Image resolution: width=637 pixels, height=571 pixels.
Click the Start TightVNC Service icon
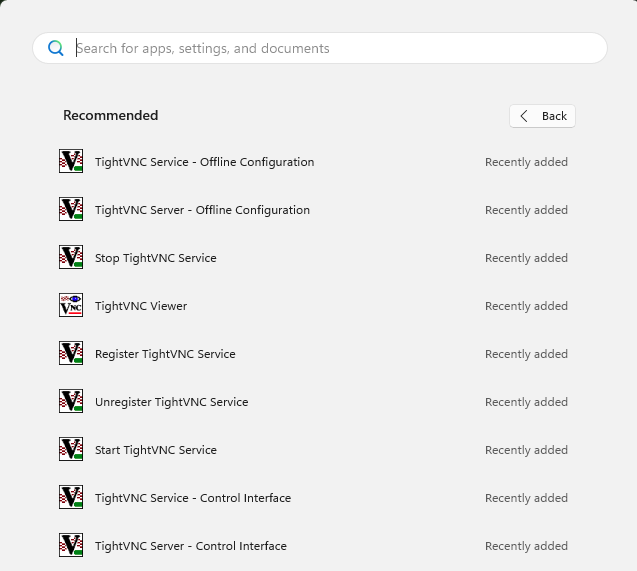[x=71, y=449]
